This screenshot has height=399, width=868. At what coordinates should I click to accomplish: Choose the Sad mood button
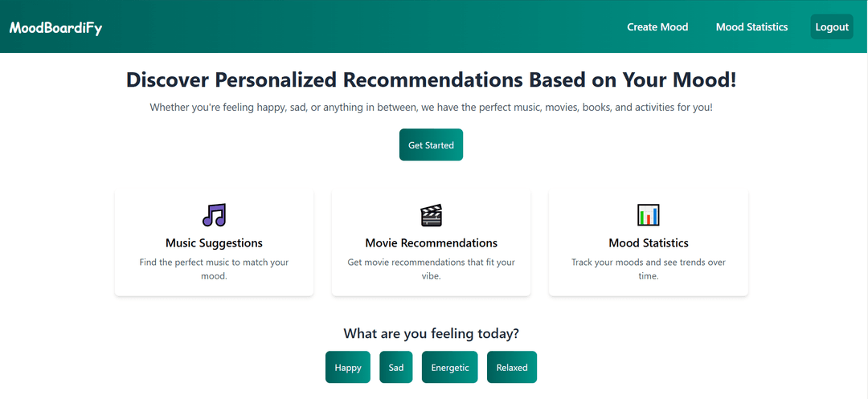click(395, 368)
